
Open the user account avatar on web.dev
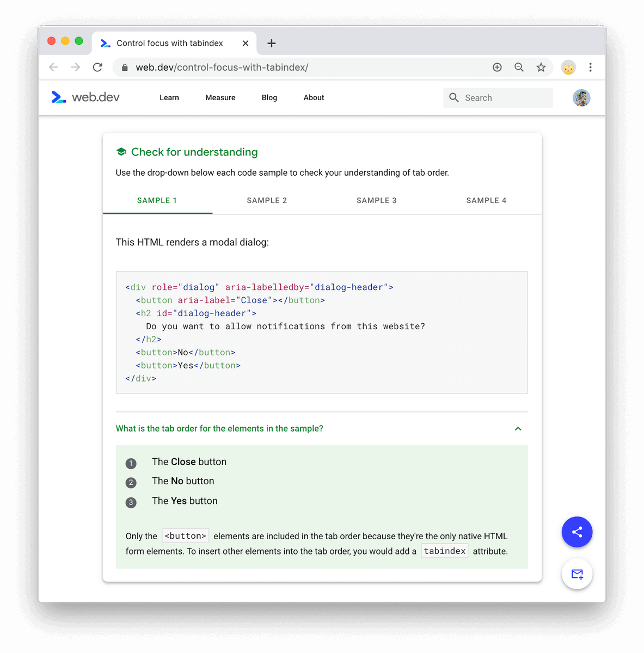coord(581,98)
